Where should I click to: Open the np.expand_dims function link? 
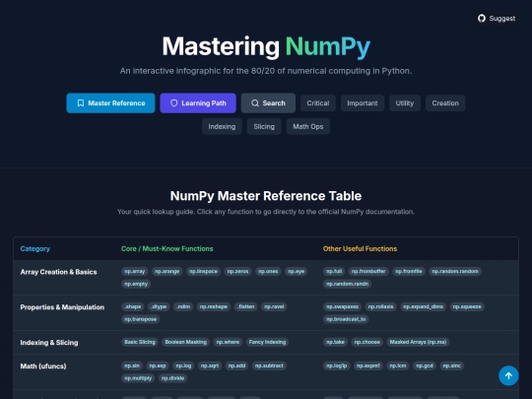tap(423, 306)
